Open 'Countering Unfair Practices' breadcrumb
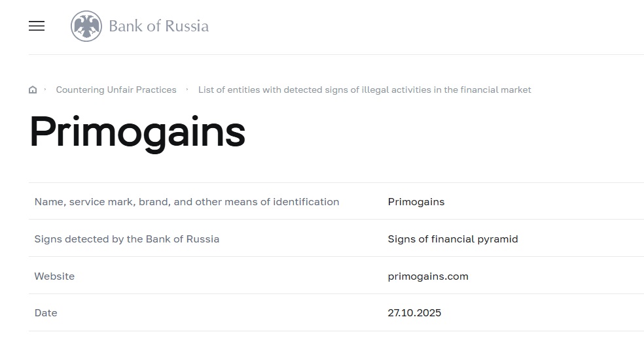 click(116, 90)
